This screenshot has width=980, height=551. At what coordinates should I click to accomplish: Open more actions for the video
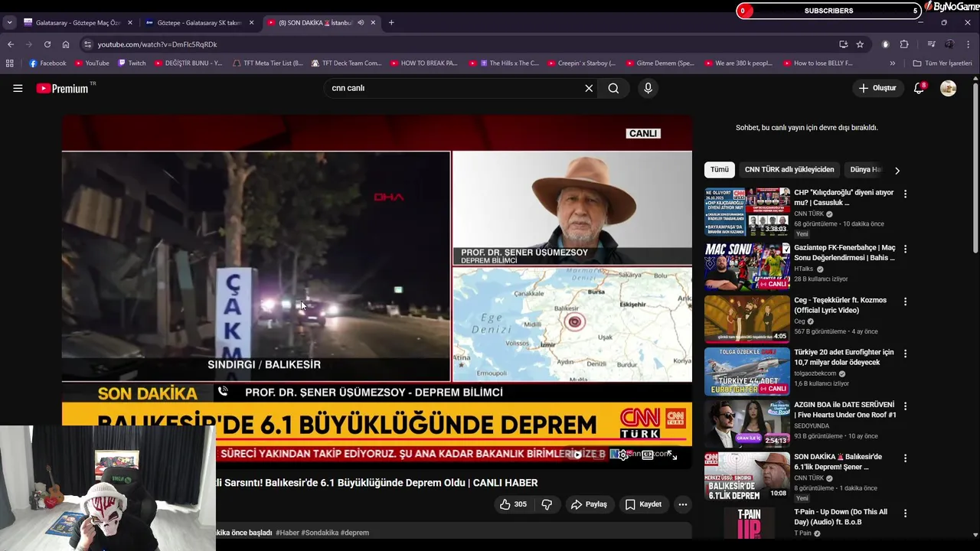683,504
